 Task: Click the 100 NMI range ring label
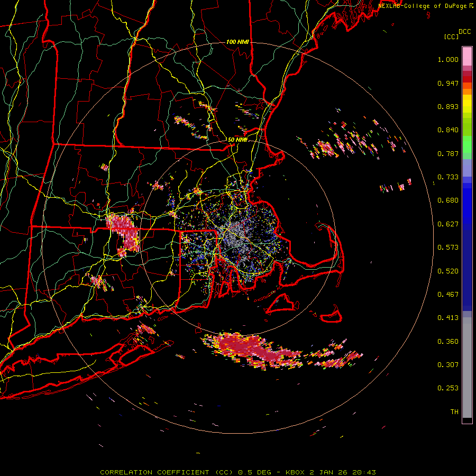pos(237,42)
